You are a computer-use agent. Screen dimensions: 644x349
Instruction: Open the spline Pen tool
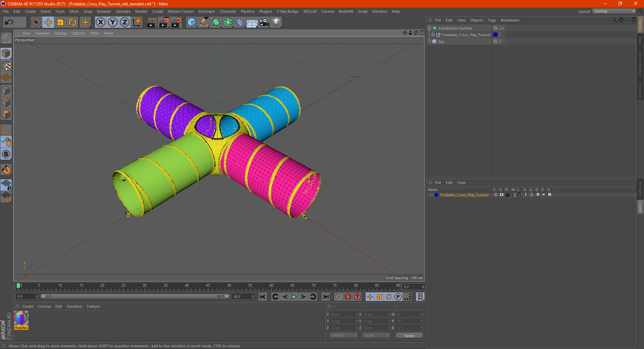coord(204,22)
